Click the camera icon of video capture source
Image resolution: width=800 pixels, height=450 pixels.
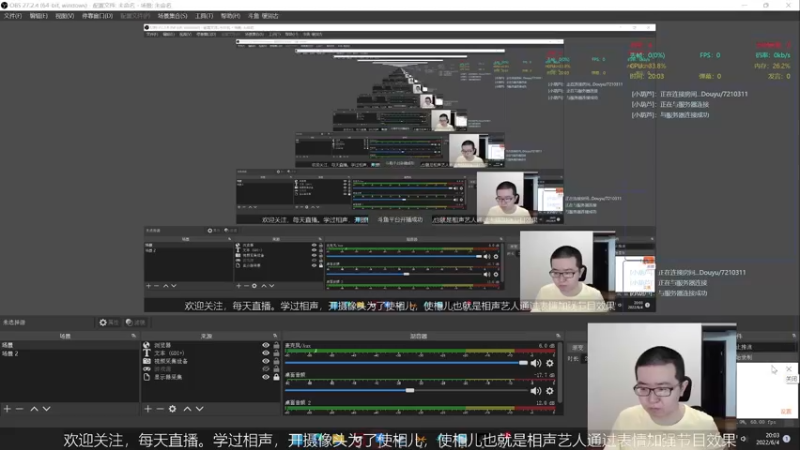click(x=146, y=361)
